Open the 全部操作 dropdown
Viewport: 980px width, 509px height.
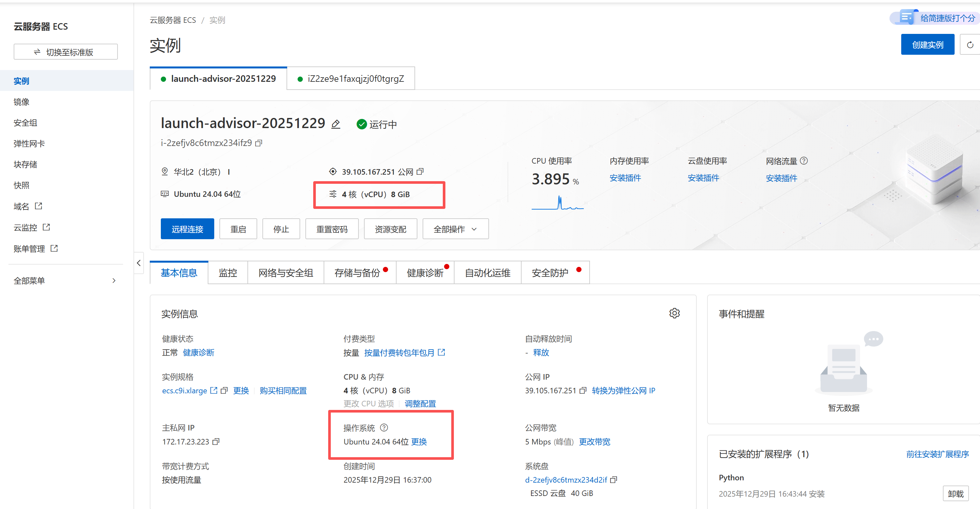pyautogui.click(x=455, y=229)
